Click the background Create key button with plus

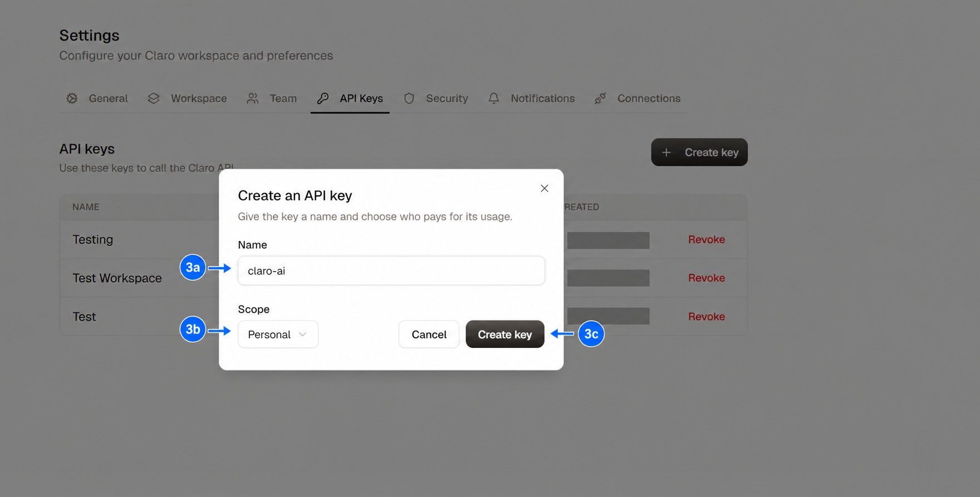[x=699, y=152]
